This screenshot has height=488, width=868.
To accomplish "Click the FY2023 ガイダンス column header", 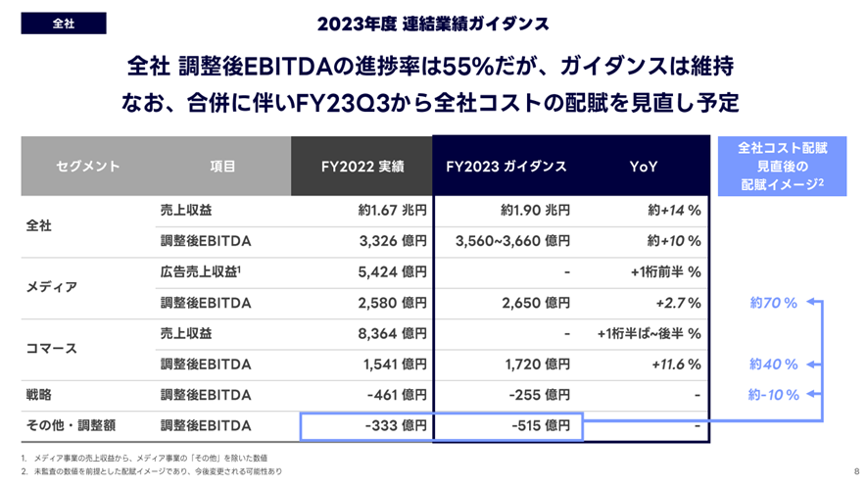I will pos(506,167).
